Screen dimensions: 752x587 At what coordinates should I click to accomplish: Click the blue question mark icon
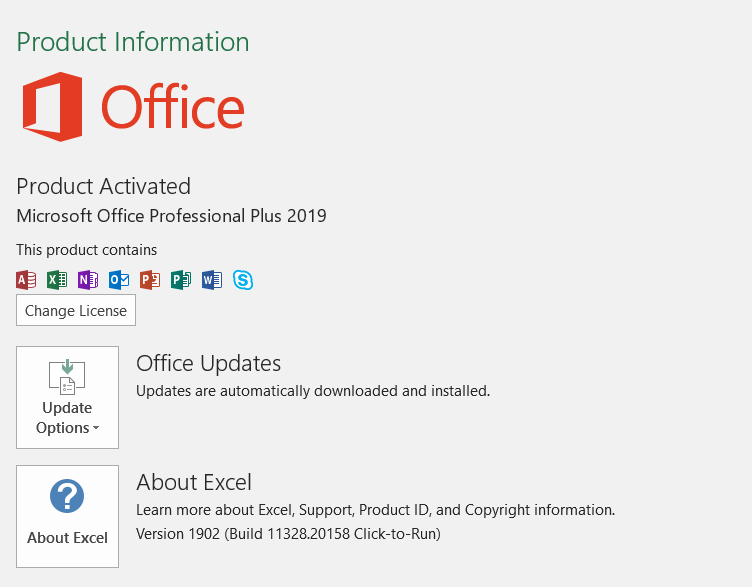click(67, 496)
